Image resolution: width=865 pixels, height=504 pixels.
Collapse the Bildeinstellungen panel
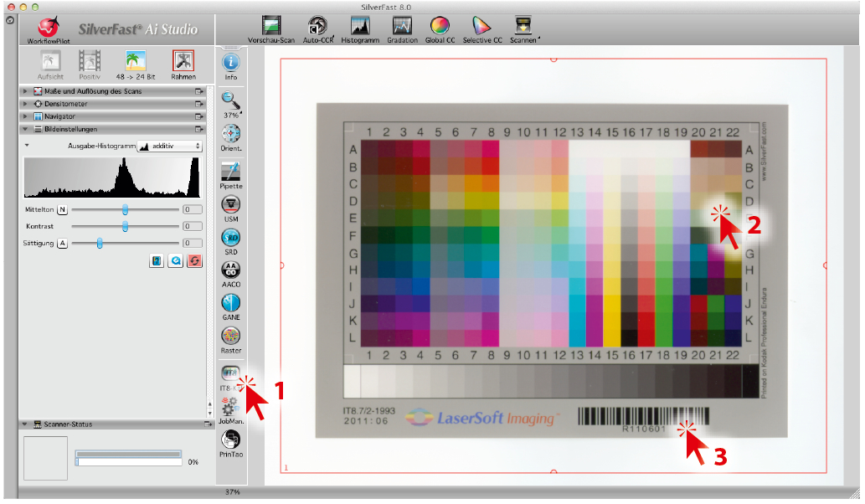coord(25,129)
